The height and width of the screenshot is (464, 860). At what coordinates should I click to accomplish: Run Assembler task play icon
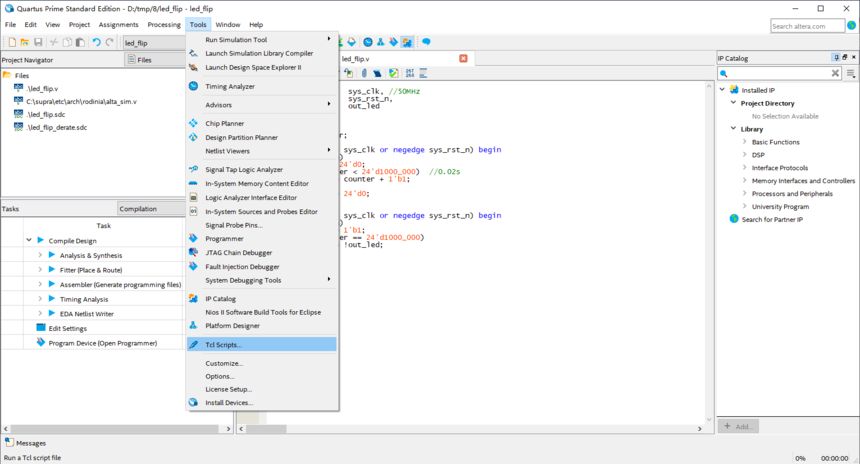(52, 284)
